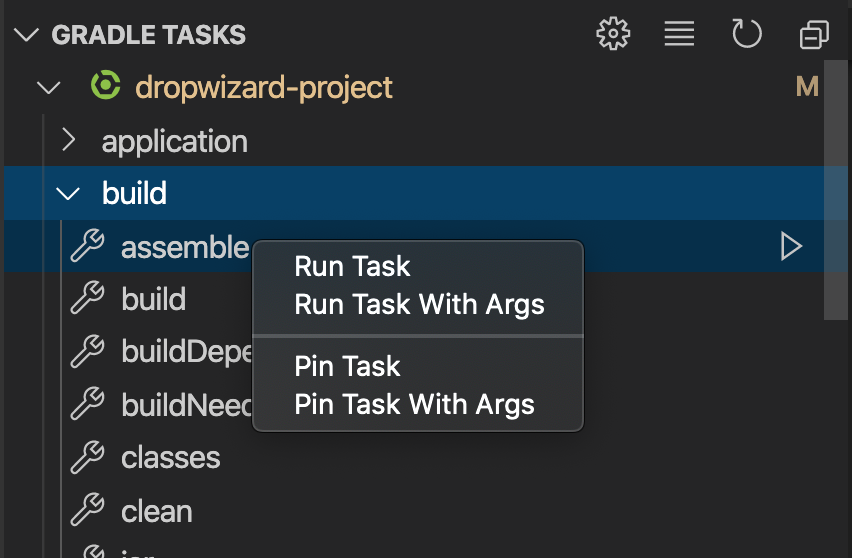Select the classes task item

[171, 458]
